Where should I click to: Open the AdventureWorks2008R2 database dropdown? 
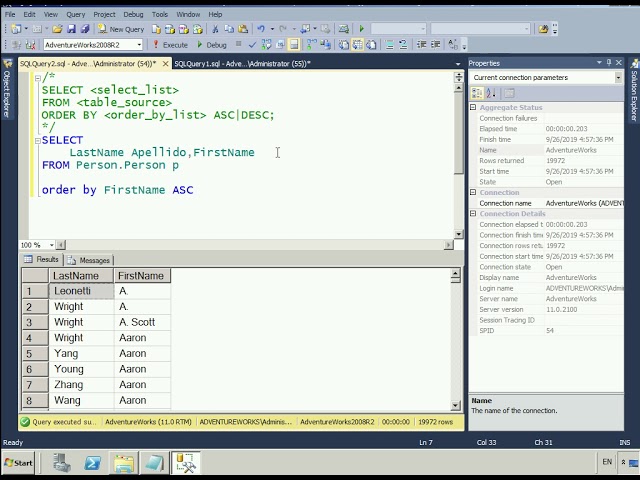[139, 44]
